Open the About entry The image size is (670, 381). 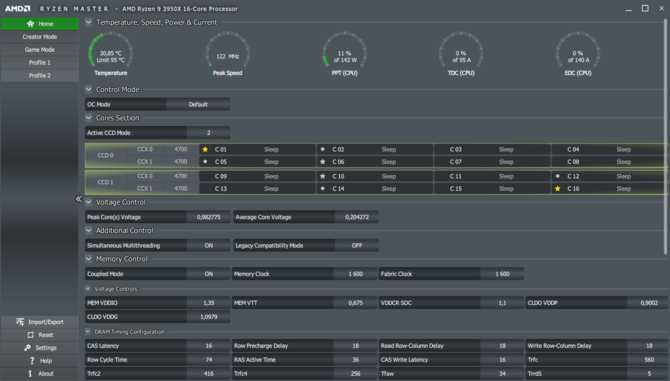(x=39, y=373)
